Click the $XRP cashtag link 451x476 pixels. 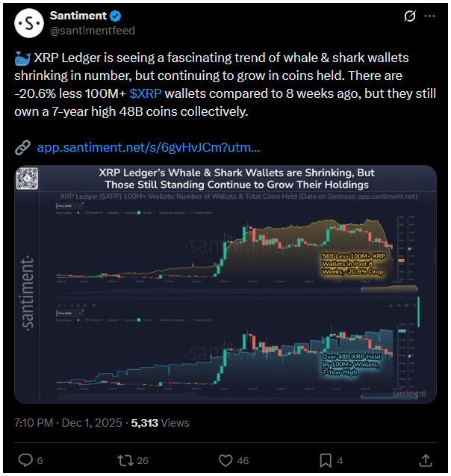pyautogui.click(x=145, y=94)
